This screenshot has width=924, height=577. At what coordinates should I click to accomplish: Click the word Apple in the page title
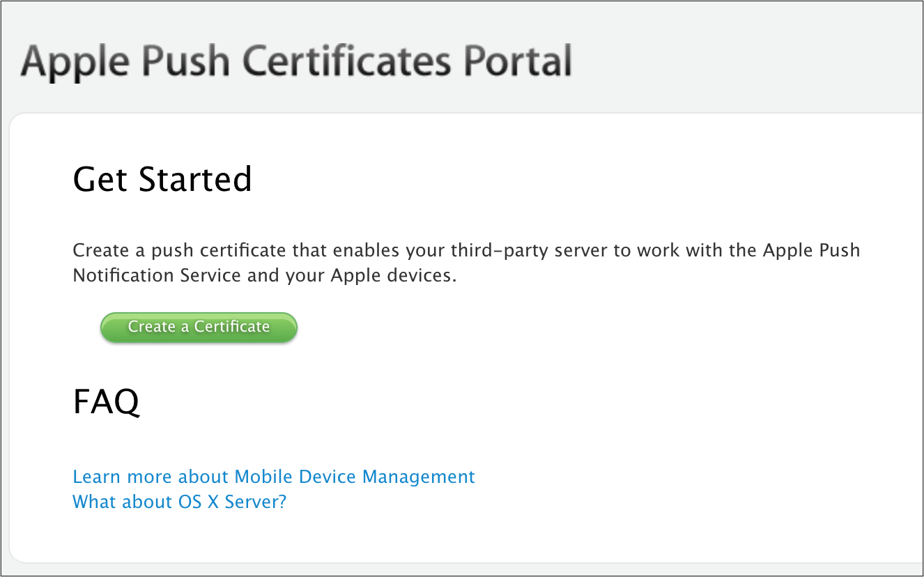coord(75,61)
